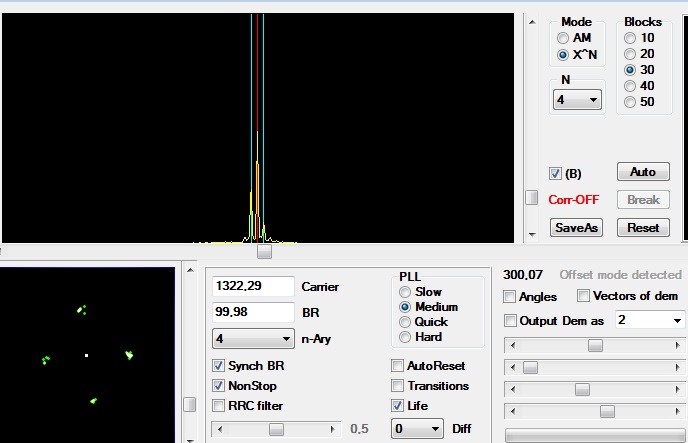Open Output Dem as dropdown
Screen dimensions: 688x443
[x=650, y=321]
